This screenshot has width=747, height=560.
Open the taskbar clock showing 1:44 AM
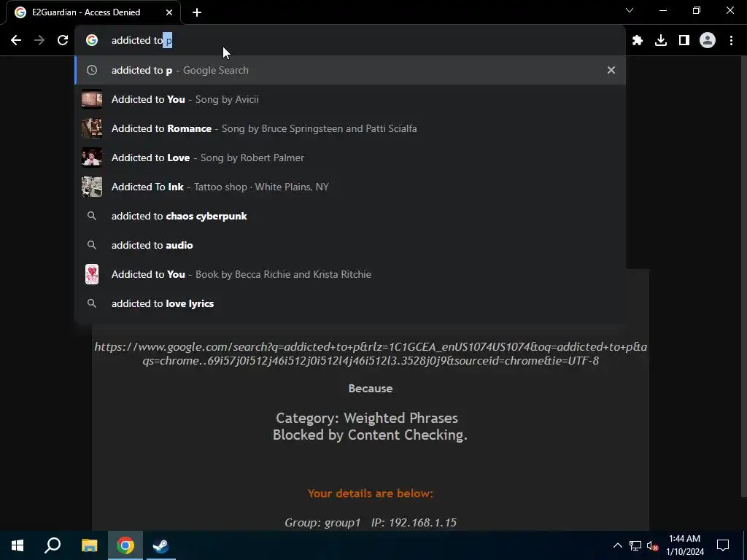click(x=684, y=545)
